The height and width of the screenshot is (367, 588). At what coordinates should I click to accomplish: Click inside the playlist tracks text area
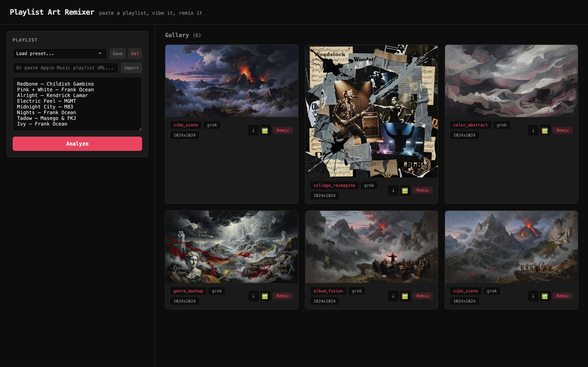click(x=77, y=104)
